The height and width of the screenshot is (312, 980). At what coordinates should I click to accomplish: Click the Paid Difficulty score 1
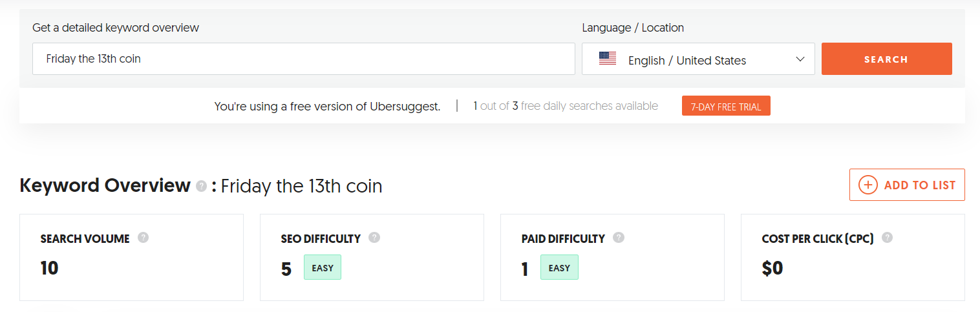pyautogui.click(x=525, y=269)
